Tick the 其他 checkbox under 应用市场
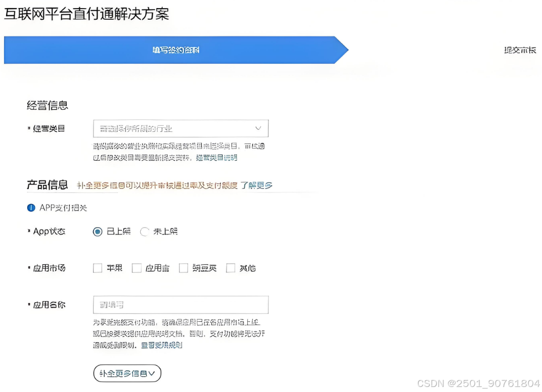The image size is (542, 392). [x=231, y=268]
